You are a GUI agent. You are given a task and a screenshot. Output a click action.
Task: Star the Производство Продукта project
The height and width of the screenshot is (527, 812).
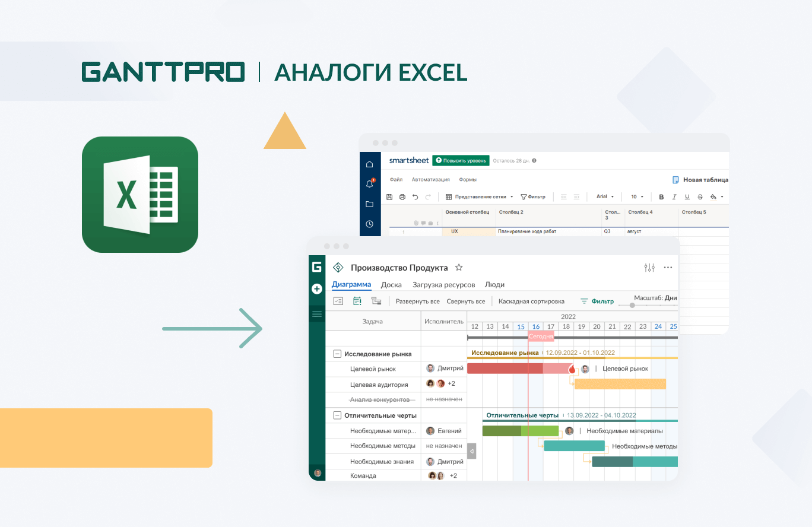[x=459, y=267]
